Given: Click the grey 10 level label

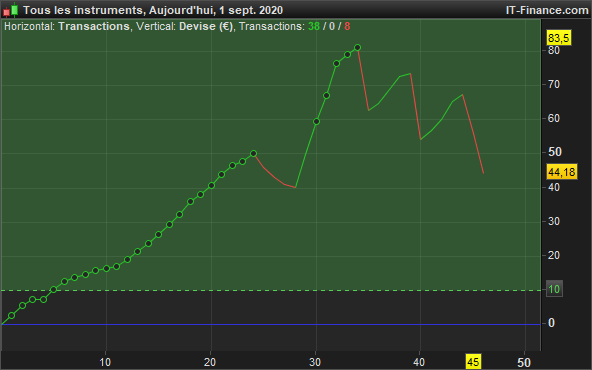Looking at the screenshot, I should [554, 289].
